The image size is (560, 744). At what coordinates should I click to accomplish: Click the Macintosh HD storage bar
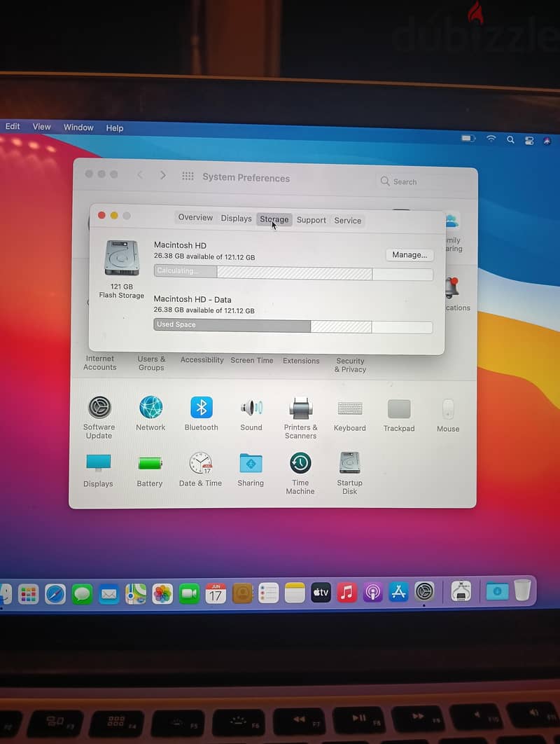click(293, 273)
